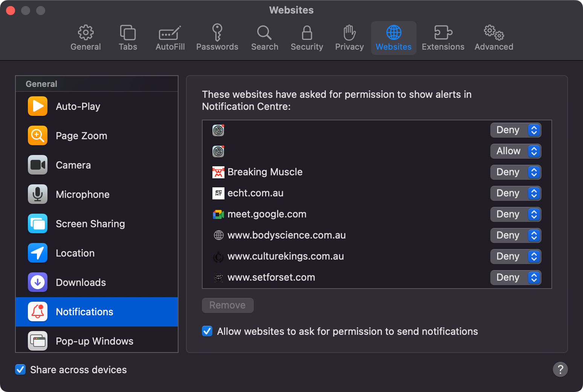The image size is (583, 392).
Task: Click the Auto-Play orange play icon
Action: coord(38,106)
